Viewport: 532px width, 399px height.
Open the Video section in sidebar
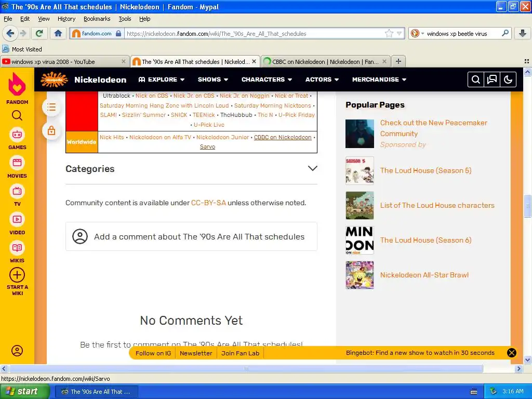pyautogui.click(x=17, y=224)
